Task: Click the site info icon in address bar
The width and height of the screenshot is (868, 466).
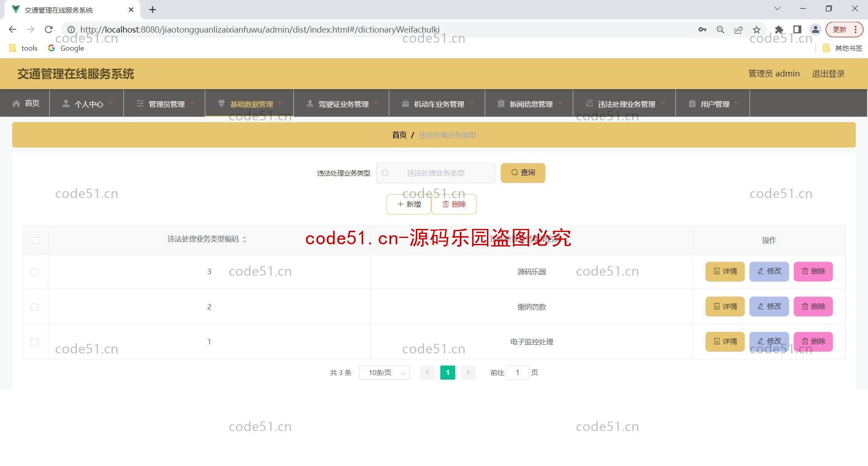Action: tap(71, 29)
